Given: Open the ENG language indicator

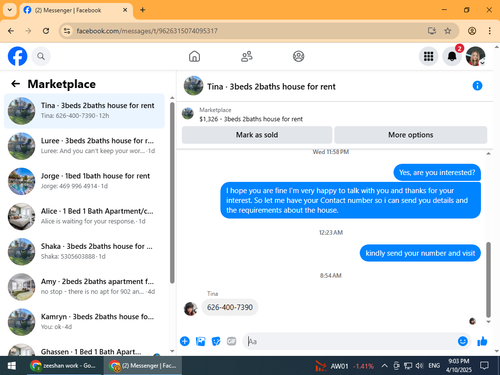Looking at the screenshot, I should click(434, 366).
